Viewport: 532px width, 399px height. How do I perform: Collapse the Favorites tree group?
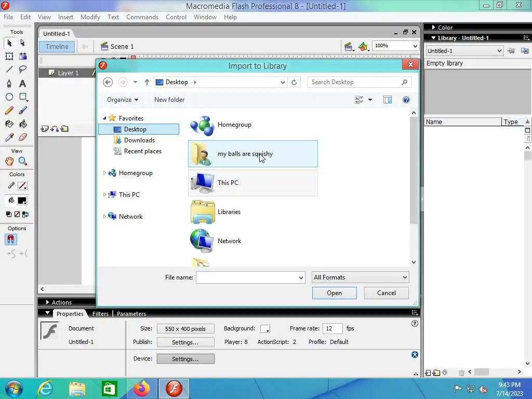[x=104, y=118]
